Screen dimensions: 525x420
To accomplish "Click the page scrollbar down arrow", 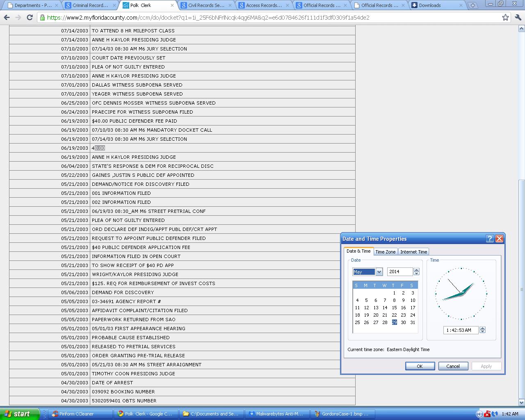I will pyautogui.click(x=522, y=403).
